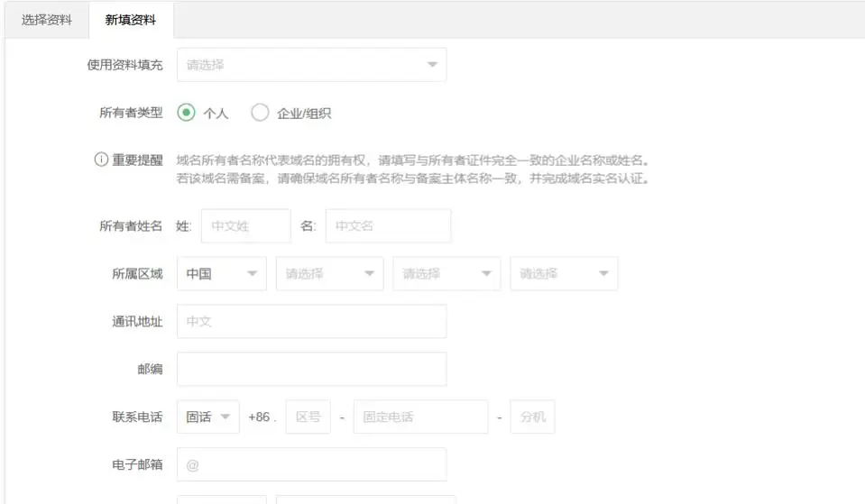The height and width of the screenshot is (504, 865).
Task: Click the 分机 extension field
Action: (533, 417)
